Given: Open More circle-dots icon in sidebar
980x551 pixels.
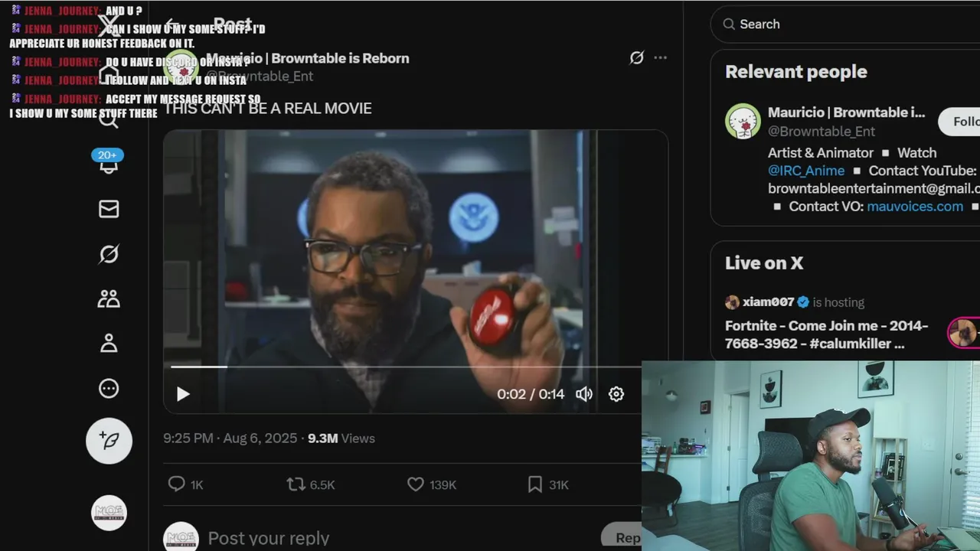Looking at the screenshot, I should [x=109, y=388].
